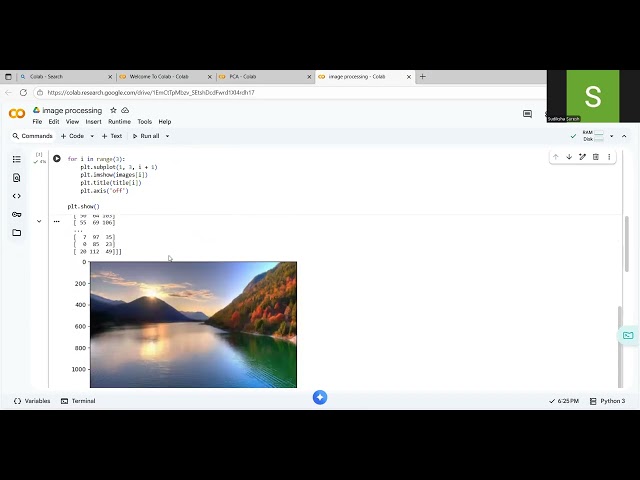
Task: Click the output landscape image
Action: click(193, 324)
